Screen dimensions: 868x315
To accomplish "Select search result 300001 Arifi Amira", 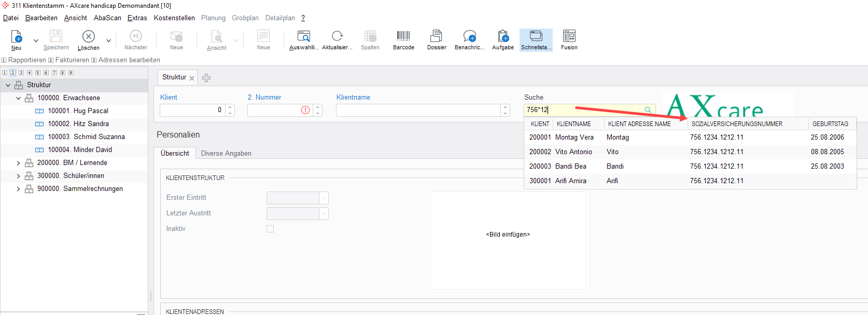I will point(690,181).
